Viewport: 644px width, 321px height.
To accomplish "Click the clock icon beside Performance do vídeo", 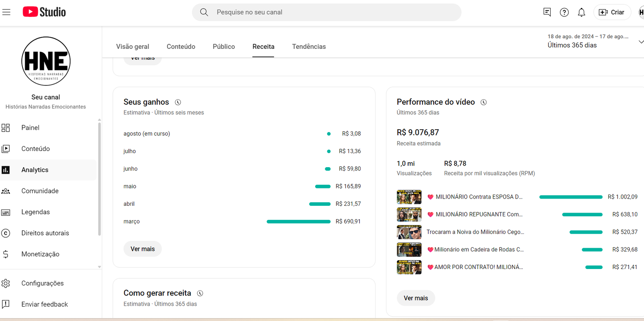I will coord(484,102).
